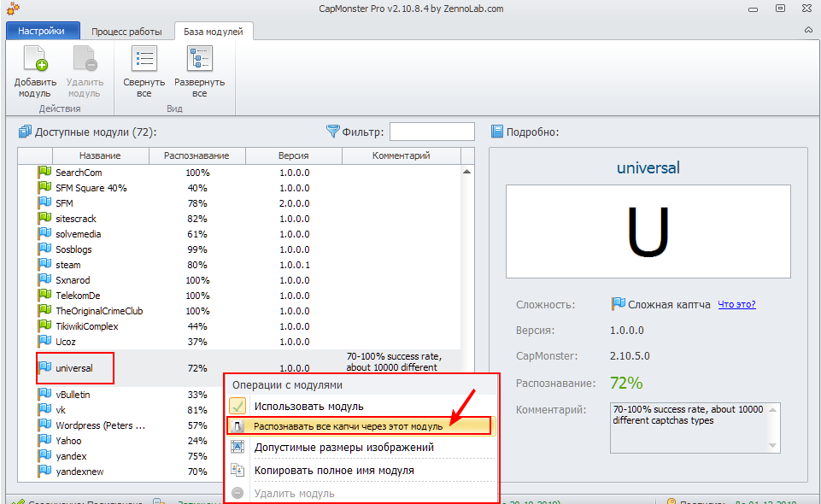The image size is (821, 504).
Task: Click the universal module preview image
Action: [x=648, y=231]
